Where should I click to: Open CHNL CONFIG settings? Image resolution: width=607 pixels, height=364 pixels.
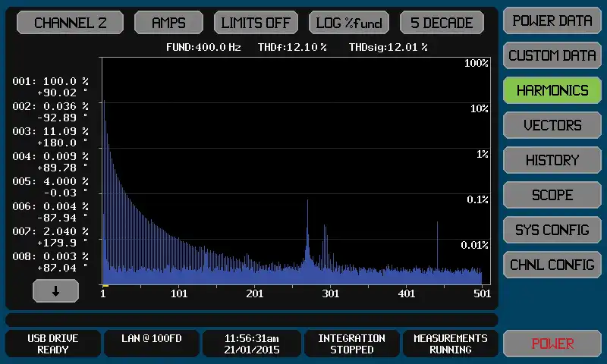tap(552, 265)
